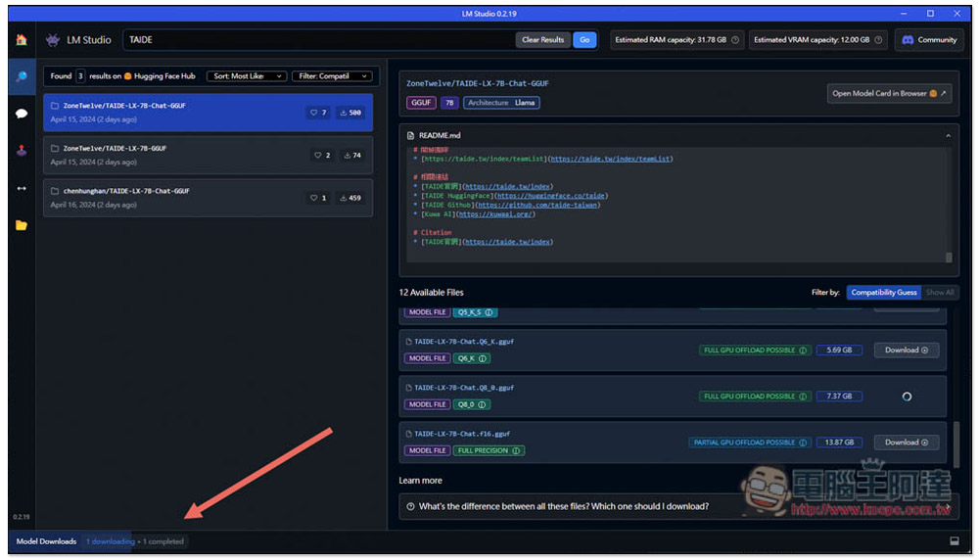Open the Home sidebar icon
This screenshot has width=979, height=560.
(22, 40)
